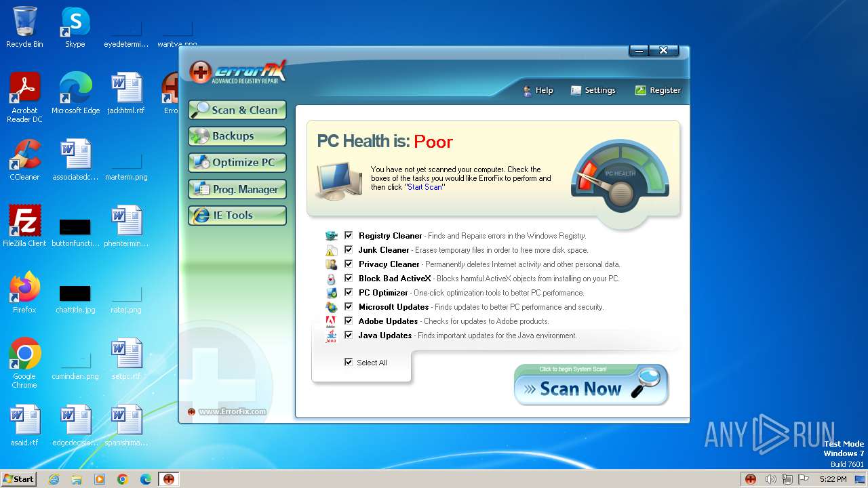Open File Explorer from taskbar
Image resolution: width=868 pixels, height=488 pixels.
77,479
